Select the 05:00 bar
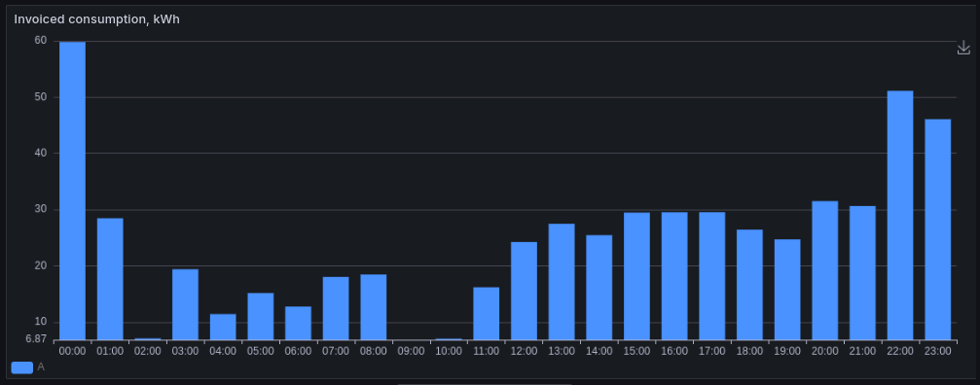 pyautogui.click(x=261, y=316)
